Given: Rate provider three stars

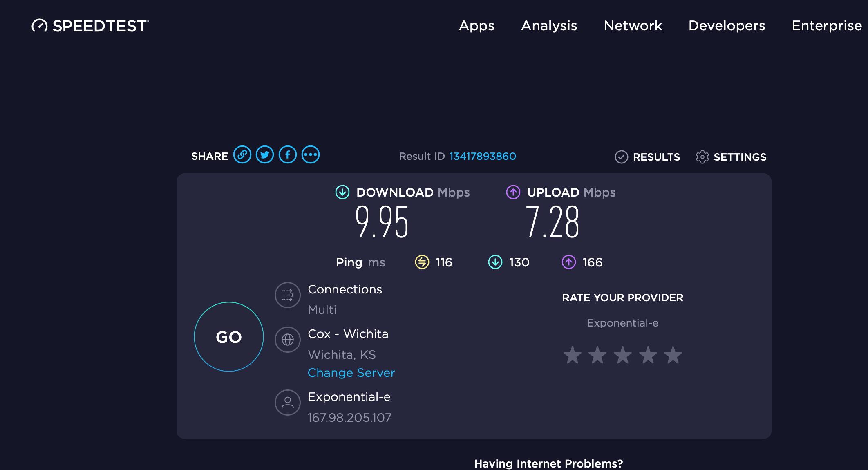Looking at the screenshot, I should [622, 356].
